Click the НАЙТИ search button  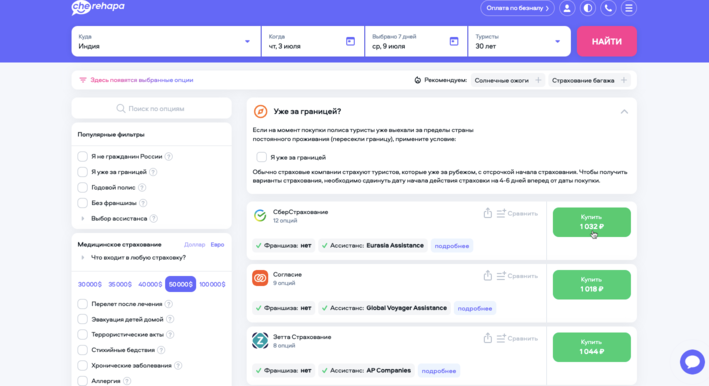coord(606,41)
